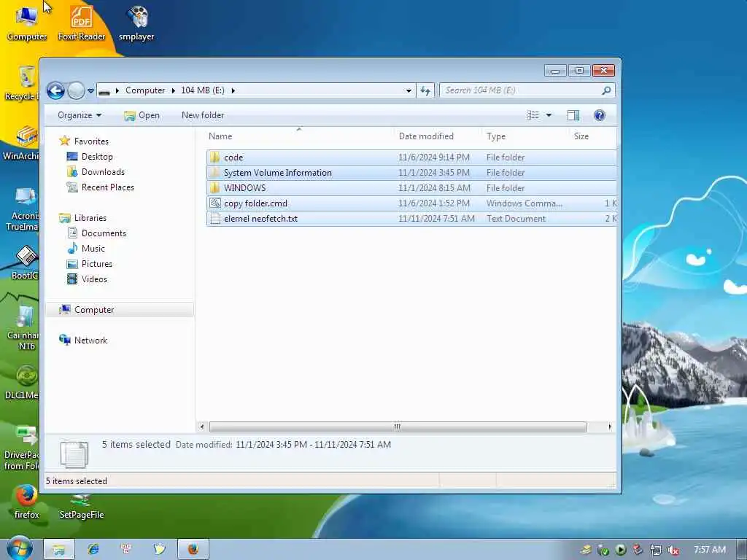Image resolution: width=747 pixels, height=560 pixels.
Task: Open view options dropdown arrow
Action: point(549,115)
